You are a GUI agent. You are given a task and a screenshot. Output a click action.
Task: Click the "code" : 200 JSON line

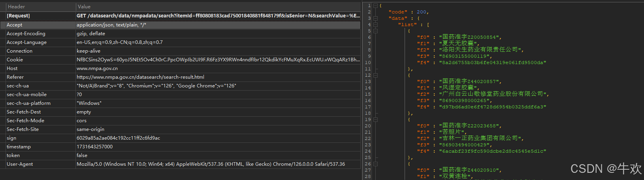point(409,12)
